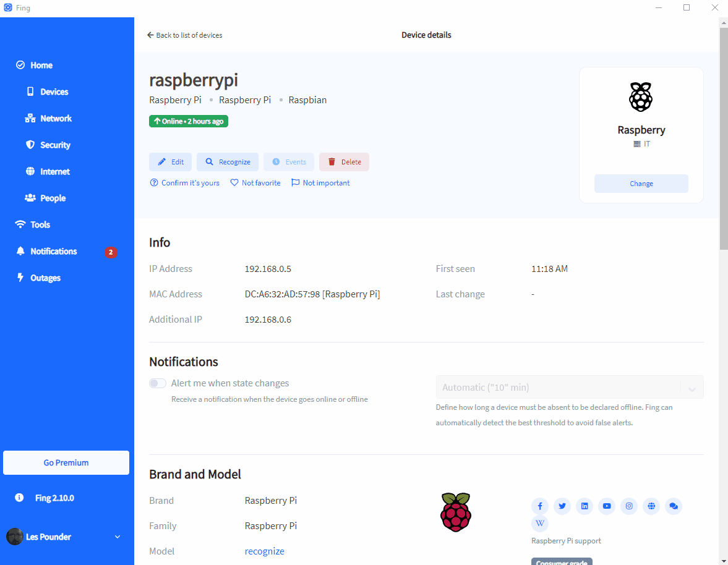
Task: Go to Devices in the sidebar
Action: (x=48, y=92)
